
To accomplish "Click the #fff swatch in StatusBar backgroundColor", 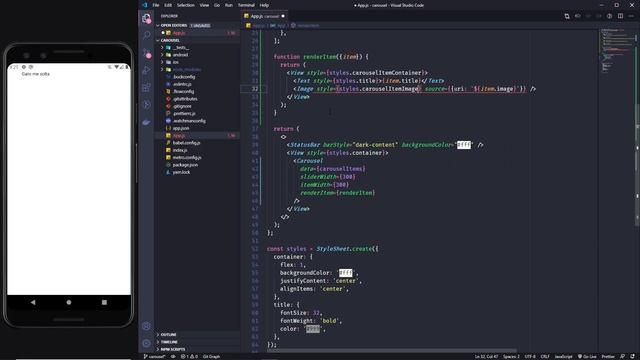I will [464, 145].
